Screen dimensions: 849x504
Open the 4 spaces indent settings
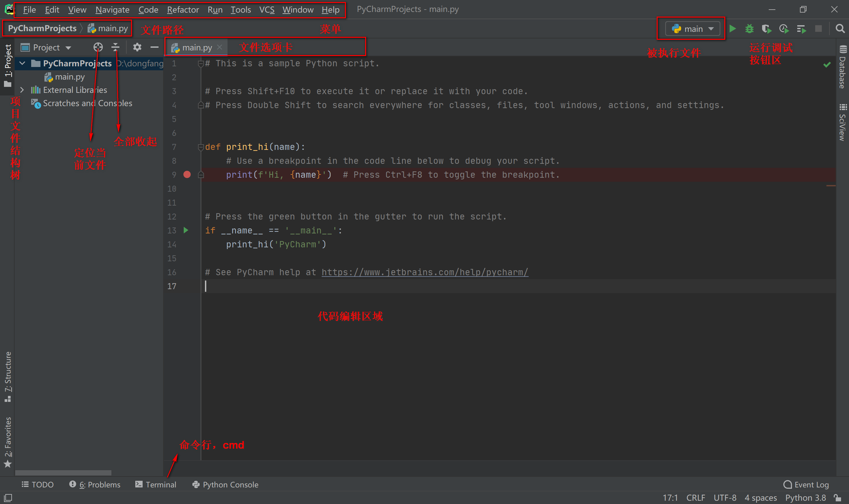tap(761, 498)
